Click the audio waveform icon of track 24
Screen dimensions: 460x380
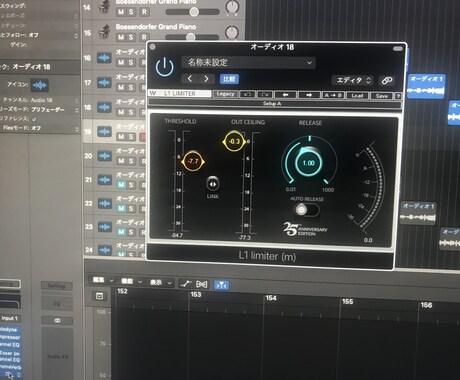105,250
